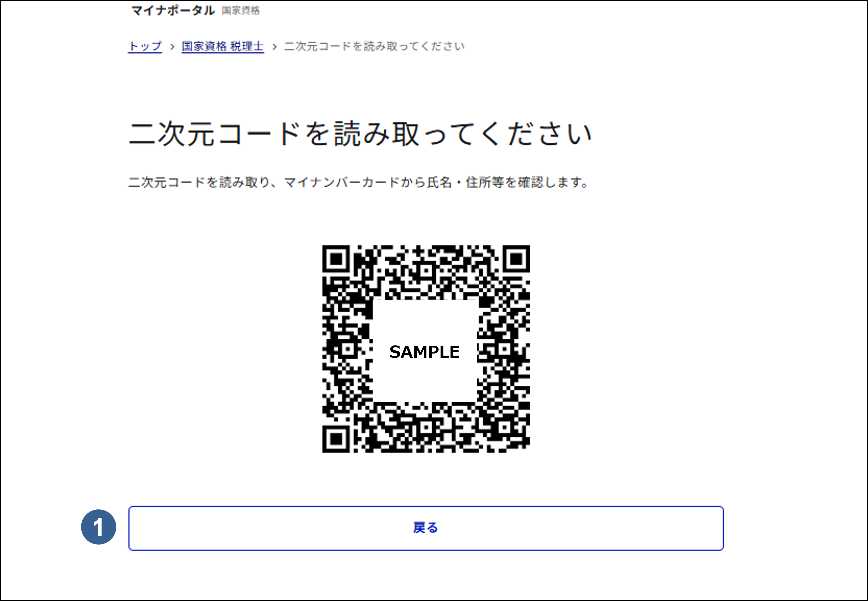Click the マイナポータル logo text
Viewport: 868px width, 601px height.
173,10
